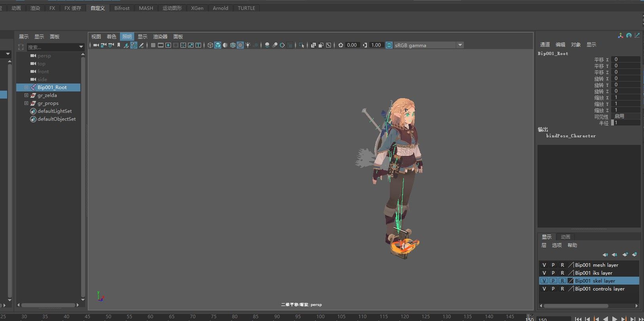
Task: Toggle R display type of Bip001 controls layer
Action: click(562, 289)
